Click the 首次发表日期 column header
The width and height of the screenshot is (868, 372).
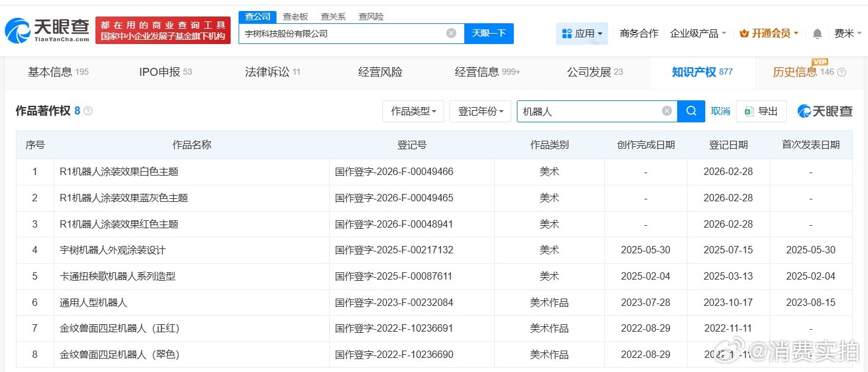pos(811,145)
